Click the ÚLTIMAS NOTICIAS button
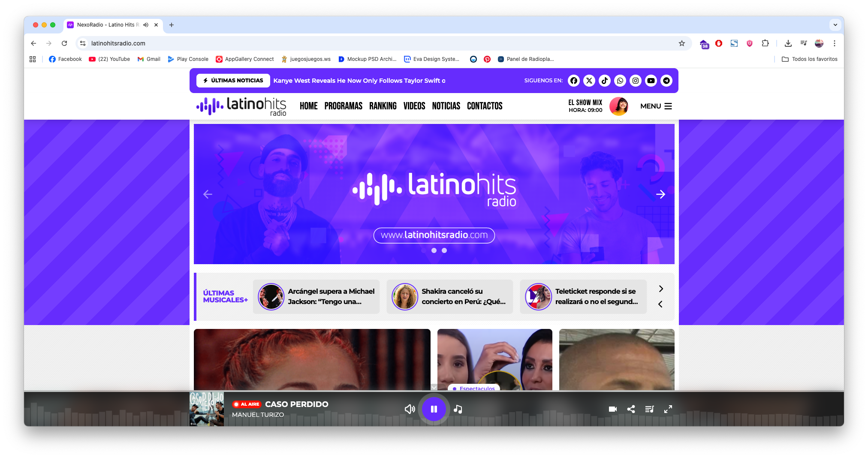Viewport: 868px width, 458px height. tap(233, 81)
